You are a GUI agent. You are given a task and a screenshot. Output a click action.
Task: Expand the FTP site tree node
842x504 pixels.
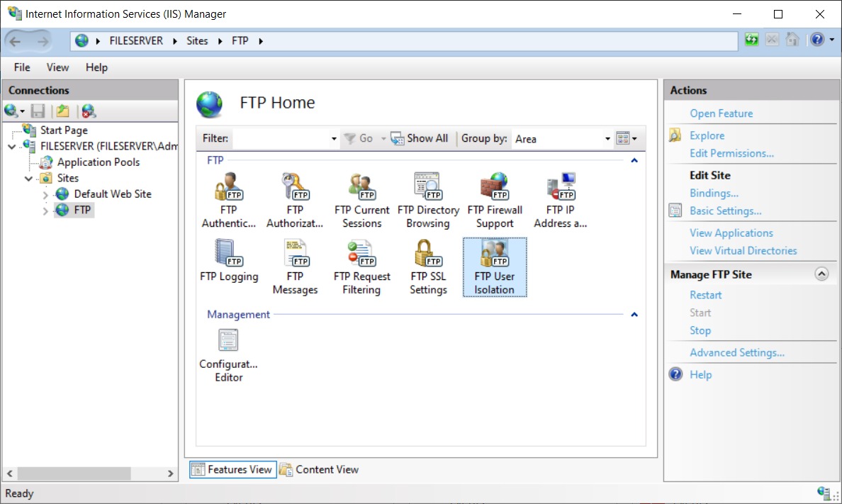click(x=45, y=211)
